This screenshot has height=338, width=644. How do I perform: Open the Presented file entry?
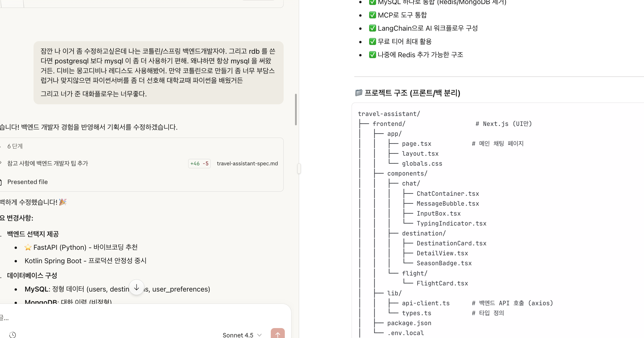27,182
